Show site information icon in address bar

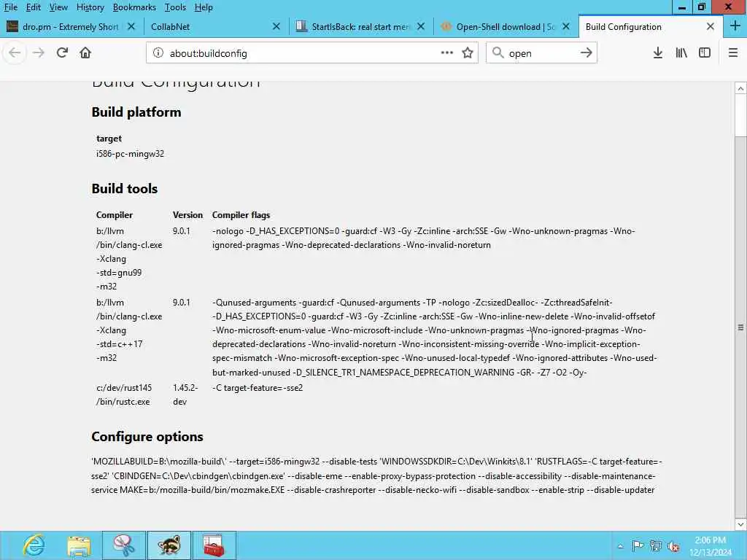pyautogui.click(x=158, y=52)
